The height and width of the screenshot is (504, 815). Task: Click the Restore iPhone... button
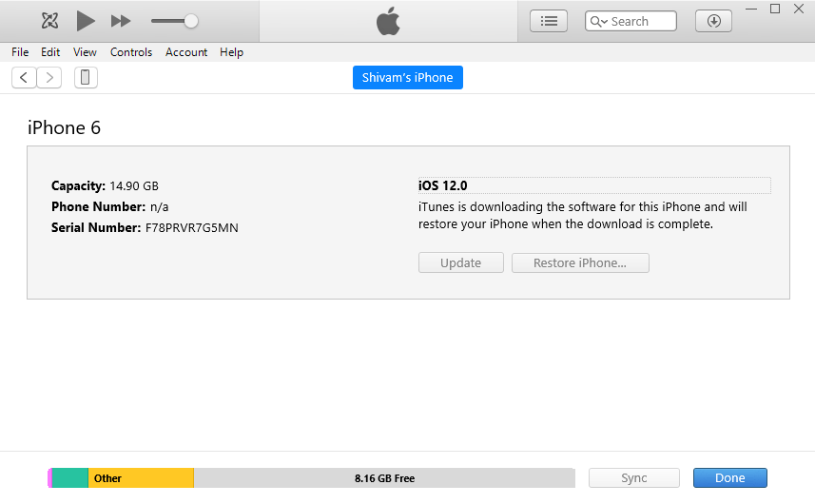(580, 262)
